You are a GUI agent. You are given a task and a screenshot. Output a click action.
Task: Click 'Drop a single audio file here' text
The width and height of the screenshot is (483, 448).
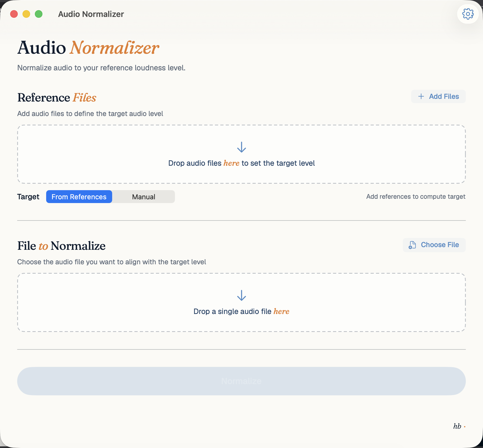(241, 312)
